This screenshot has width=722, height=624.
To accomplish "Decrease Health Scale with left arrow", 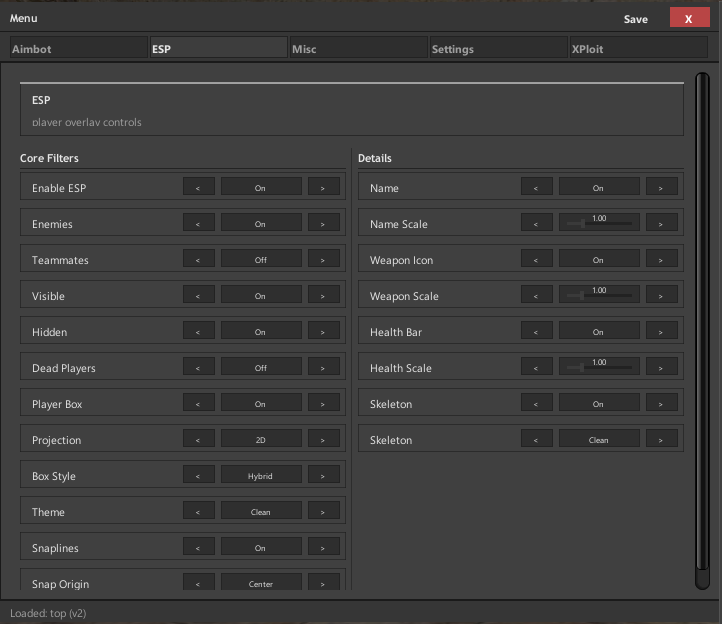I will [x=536, y=366].
